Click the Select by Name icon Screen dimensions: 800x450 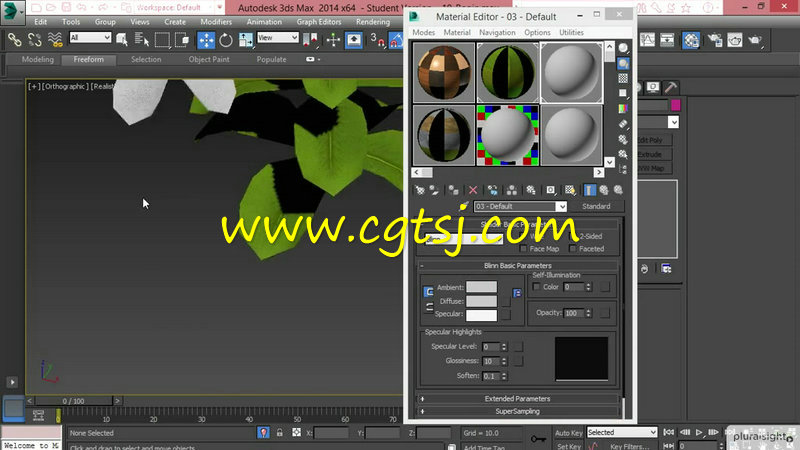pos(141,39)
